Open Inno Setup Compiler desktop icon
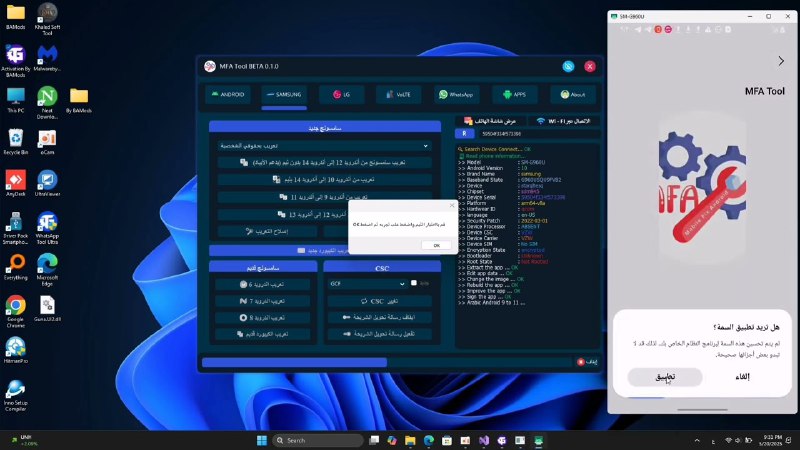The width and height of the screenshot is (800, 450). [16, 395]
